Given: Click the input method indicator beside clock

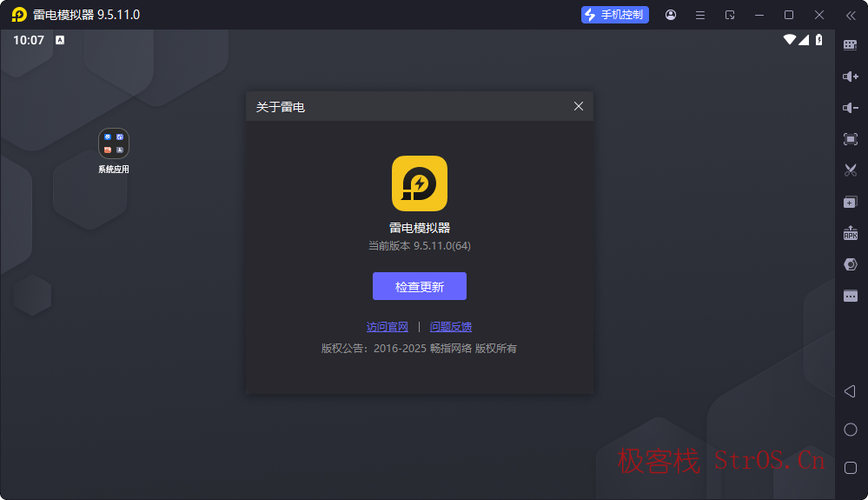Looking at the screenshot, I should click(60, 40).
